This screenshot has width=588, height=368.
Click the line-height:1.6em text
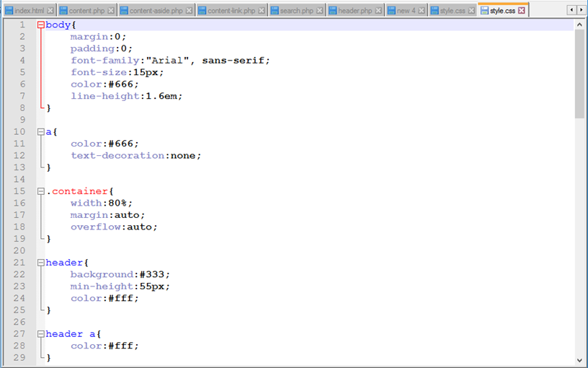coord(126,96)
